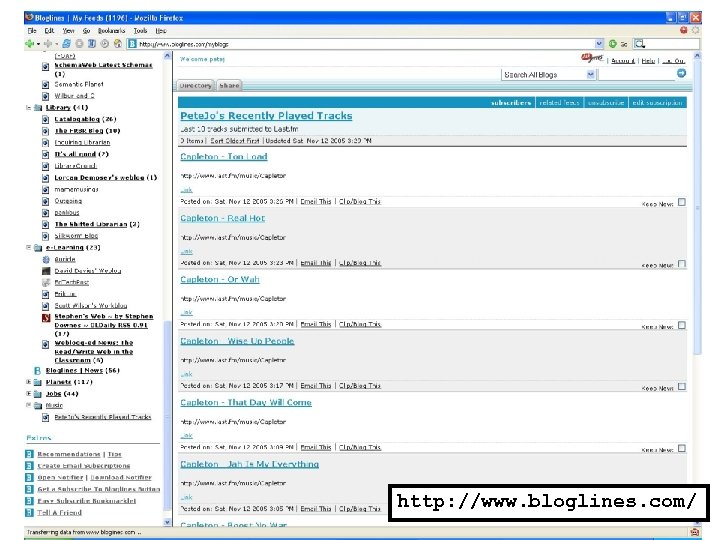Click the related feeds link
Viewport: 720px width, 540px height.
coord(559,103)
